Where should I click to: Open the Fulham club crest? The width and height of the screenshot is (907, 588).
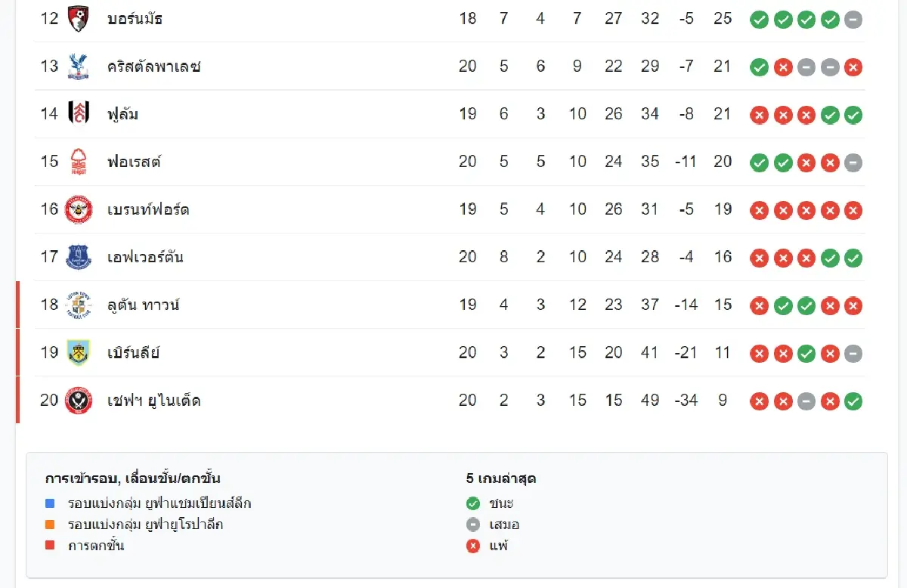[x=79, y=114]
